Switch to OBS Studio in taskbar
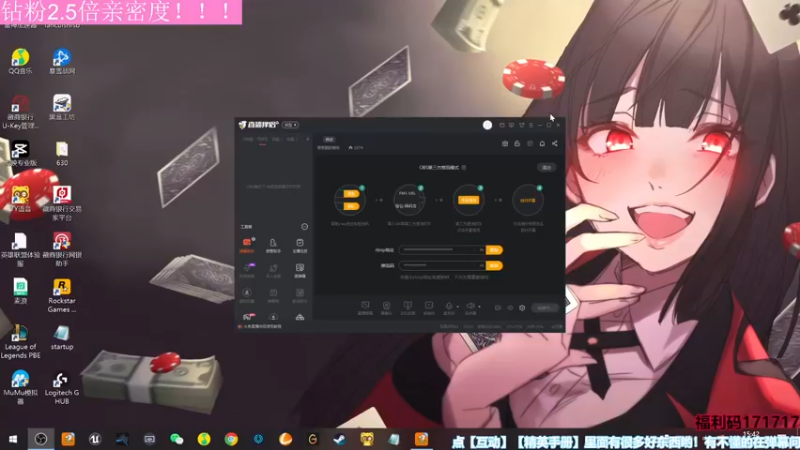The width and height of the screenshot is (800, 450). pos(41,439)
